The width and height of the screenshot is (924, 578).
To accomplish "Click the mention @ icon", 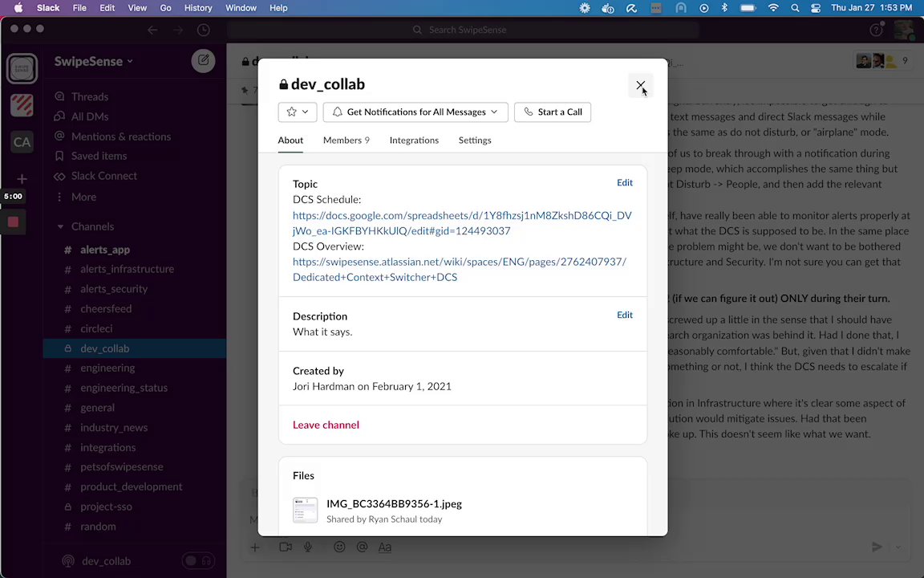I will coord(362,547).
